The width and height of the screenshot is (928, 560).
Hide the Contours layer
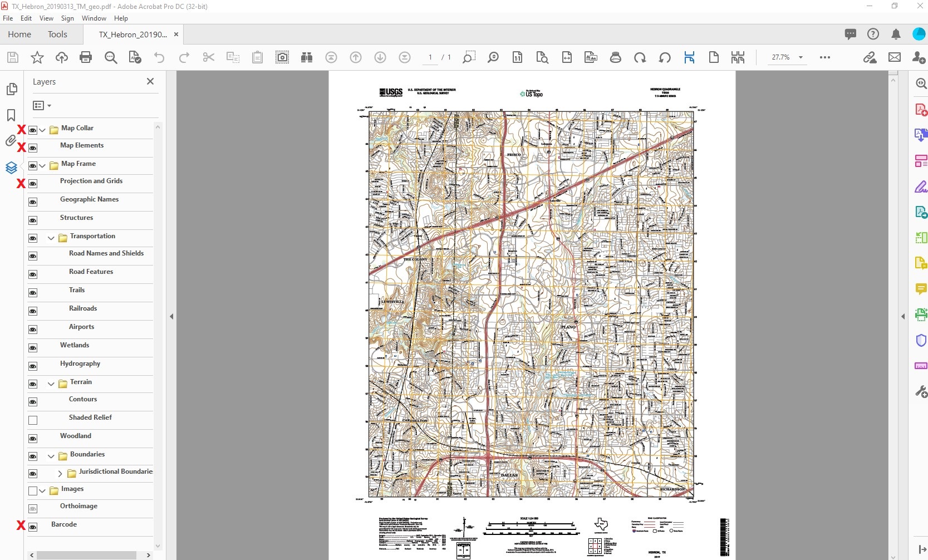[x=33, y=401]
